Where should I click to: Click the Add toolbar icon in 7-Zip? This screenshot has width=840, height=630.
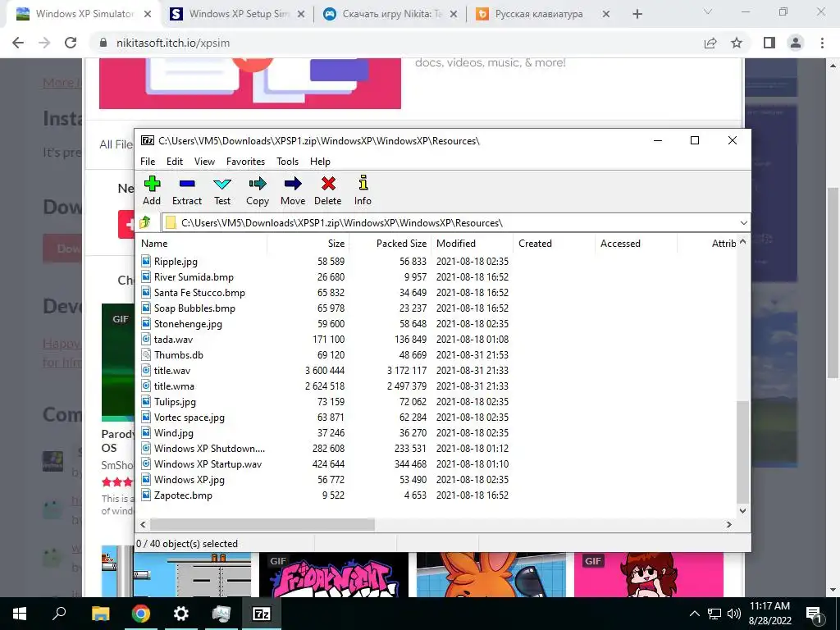coord(152,184)
